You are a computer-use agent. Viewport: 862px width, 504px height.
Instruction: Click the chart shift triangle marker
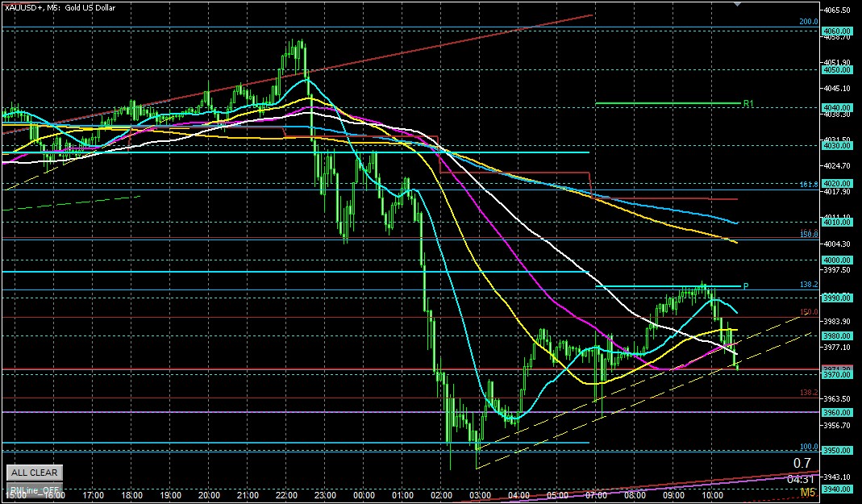[735, 4]
